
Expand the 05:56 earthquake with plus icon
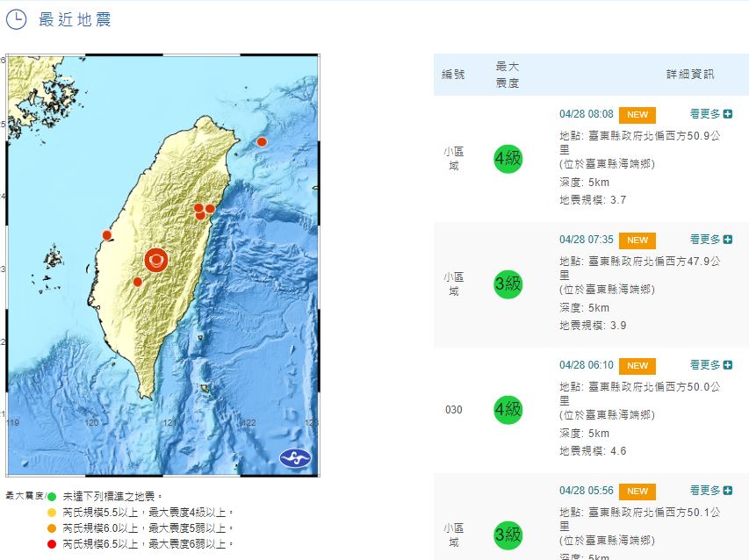click(x=728, y=491)
